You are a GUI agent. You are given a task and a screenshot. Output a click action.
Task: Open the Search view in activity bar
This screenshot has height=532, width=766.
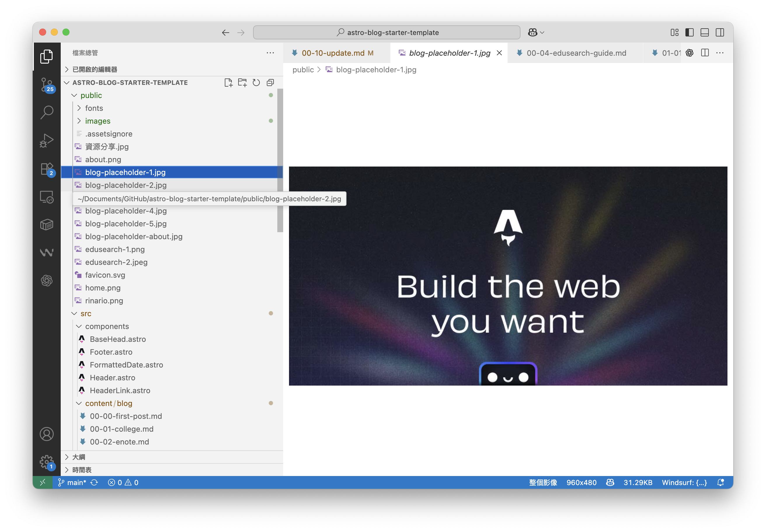(47, 112)
